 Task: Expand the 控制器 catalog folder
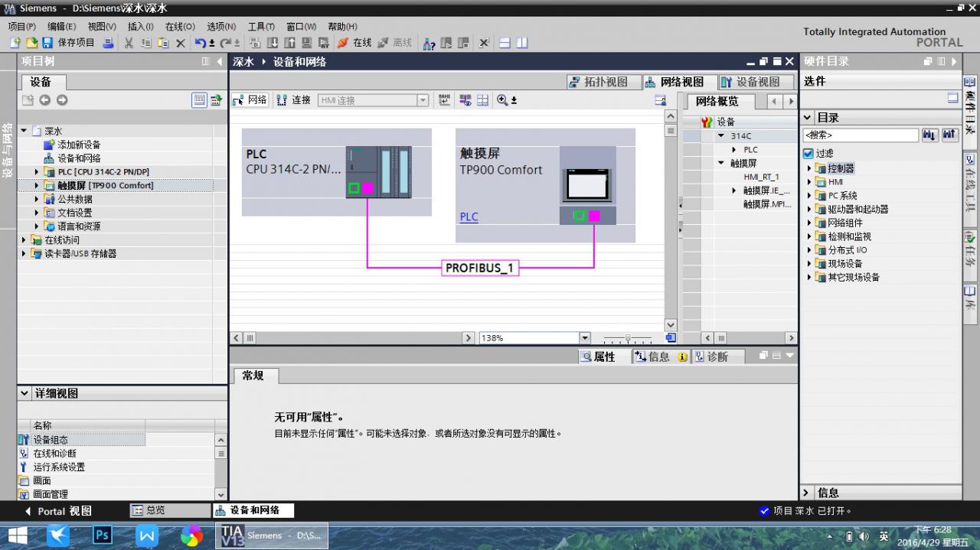coord(810,168)
